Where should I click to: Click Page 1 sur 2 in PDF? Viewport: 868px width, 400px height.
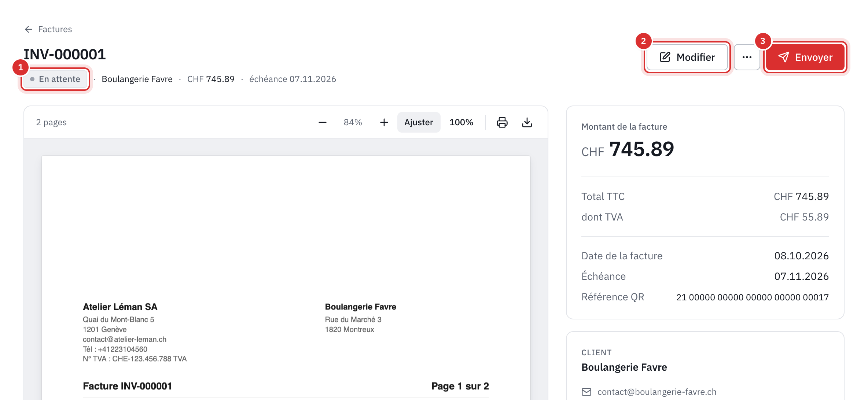460,386
